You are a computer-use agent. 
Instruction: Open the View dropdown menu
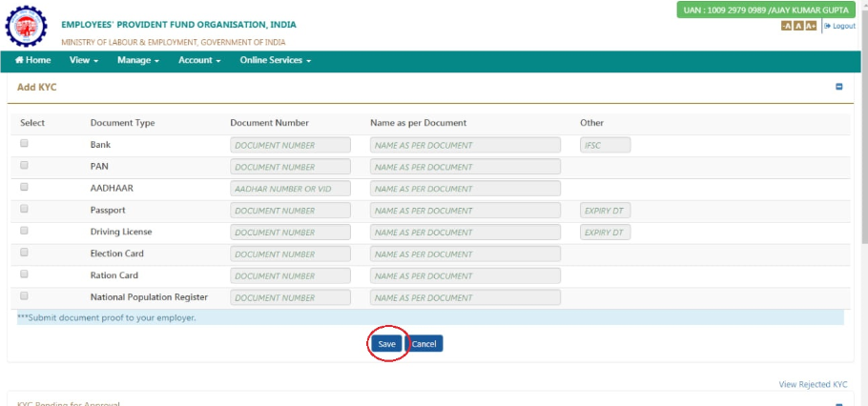84,61
